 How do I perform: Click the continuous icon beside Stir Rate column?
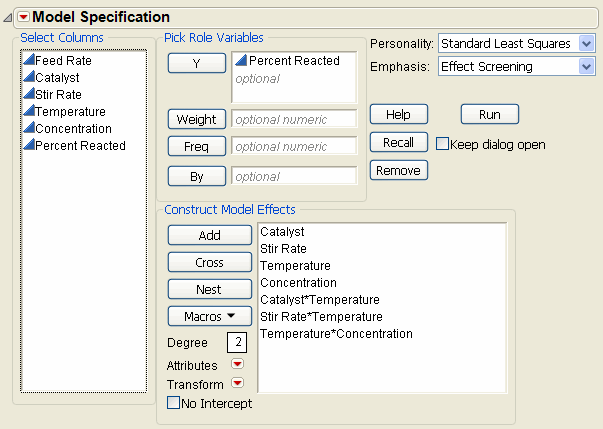[28, 94]
